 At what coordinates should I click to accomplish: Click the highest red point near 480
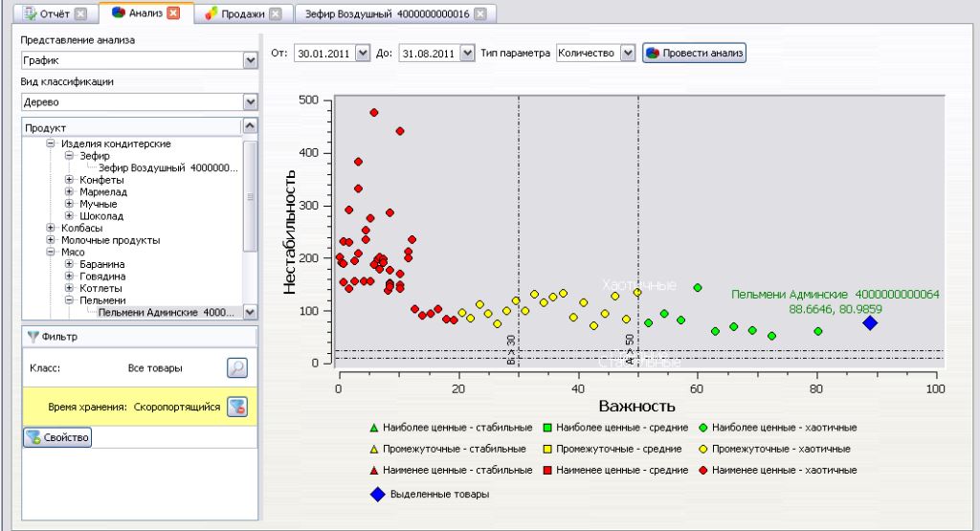pyautogui.click(x=374, y=113)
